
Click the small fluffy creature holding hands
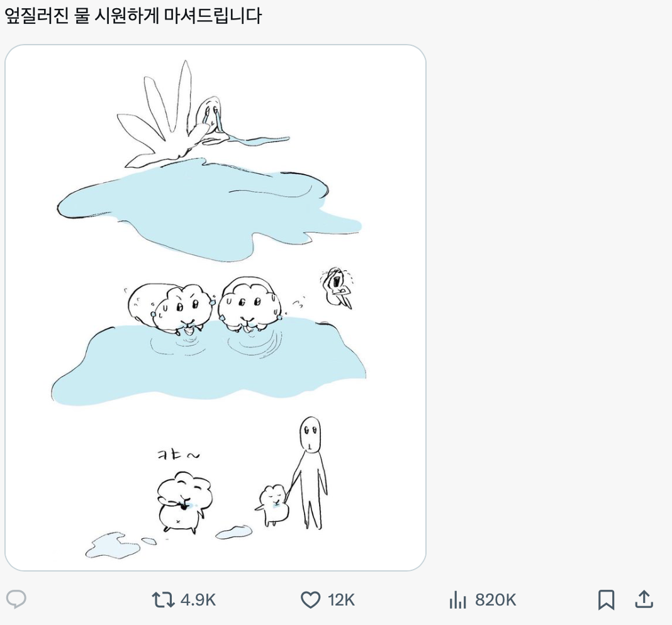click(274, 503)
